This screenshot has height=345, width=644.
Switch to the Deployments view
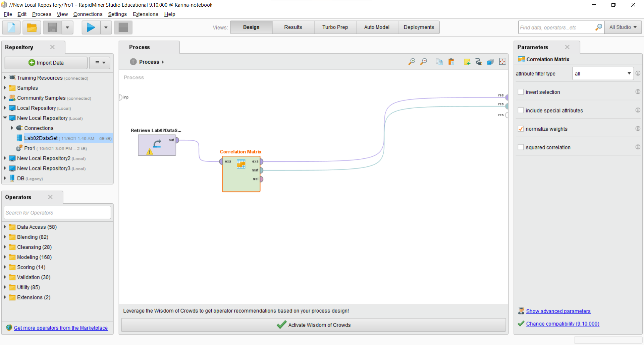pos(419,27)
